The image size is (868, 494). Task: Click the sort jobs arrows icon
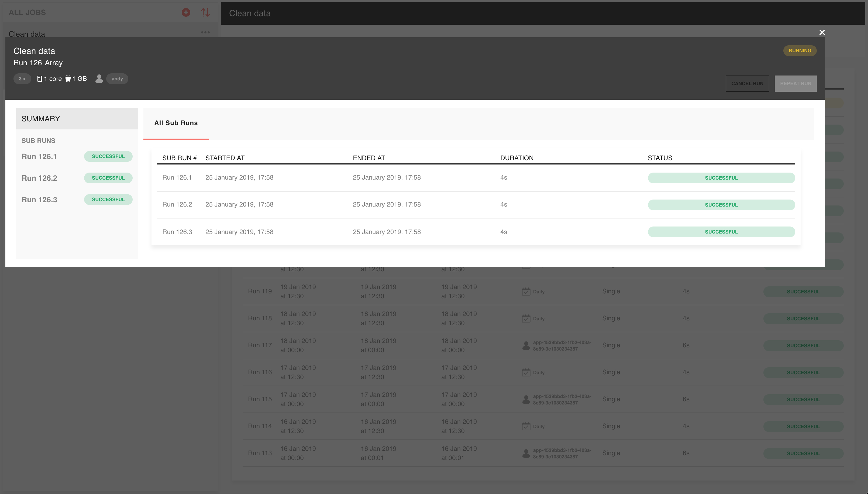pos(205,13)
